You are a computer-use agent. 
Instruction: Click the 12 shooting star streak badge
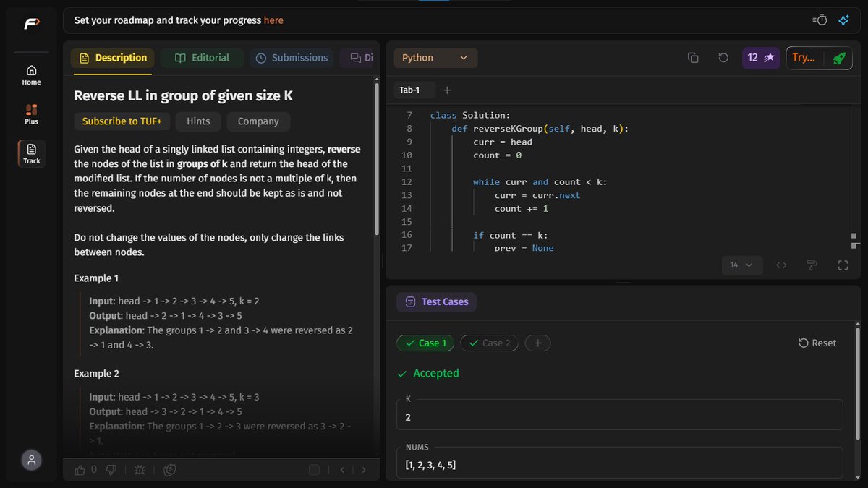(x=761, y=58)
